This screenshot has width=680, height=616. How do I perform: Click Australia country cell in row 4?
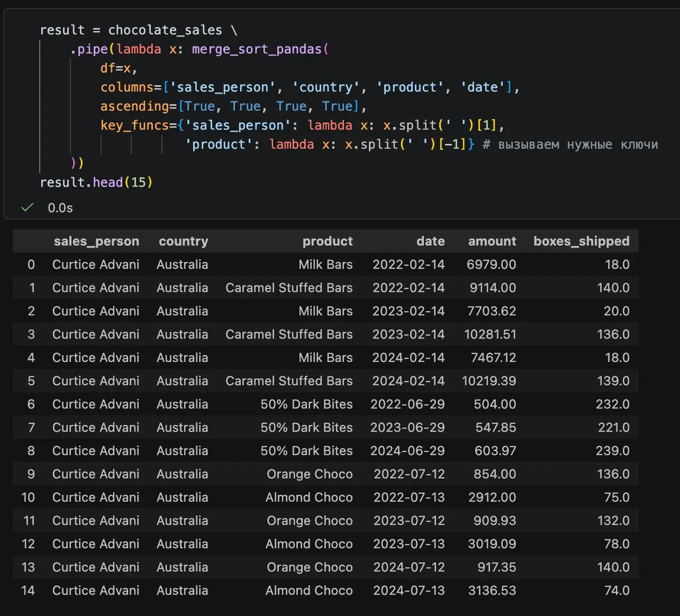click(182, 358)
